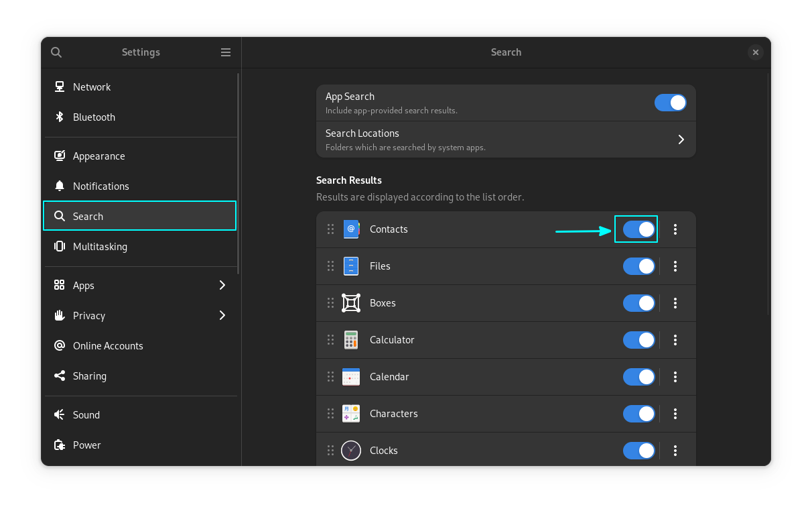Select Bluetooth in the sidebar
812x511 pixels.
pyautogui.click(x=94, y=117)
